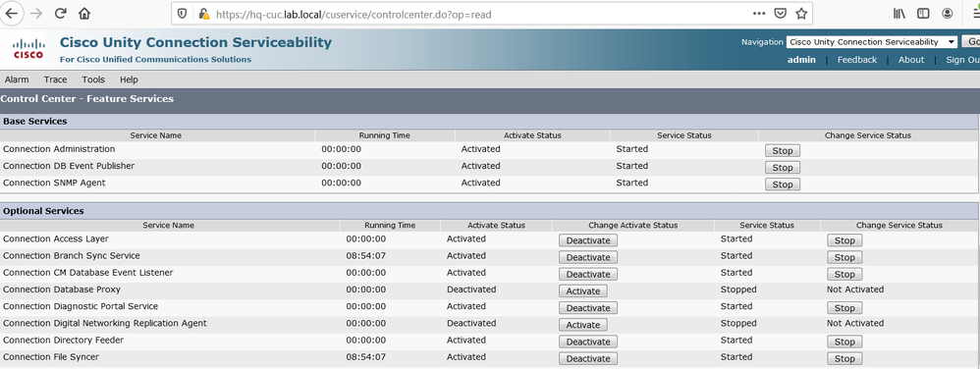
Task: Stop Connection Diagnostic Portal Service
Action: click(x=844, y=308)
